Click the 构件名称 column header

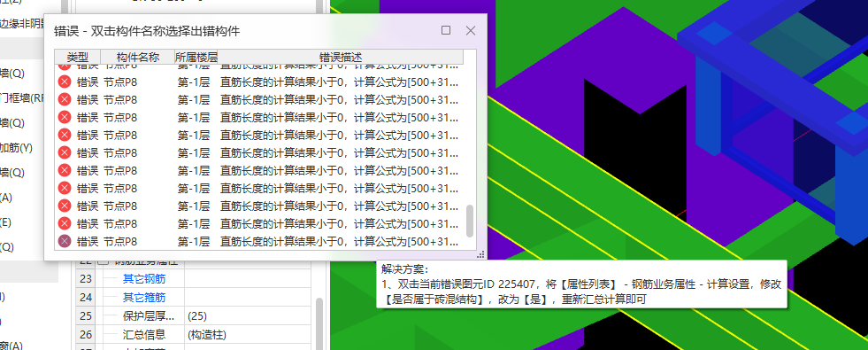coord(138,57)
